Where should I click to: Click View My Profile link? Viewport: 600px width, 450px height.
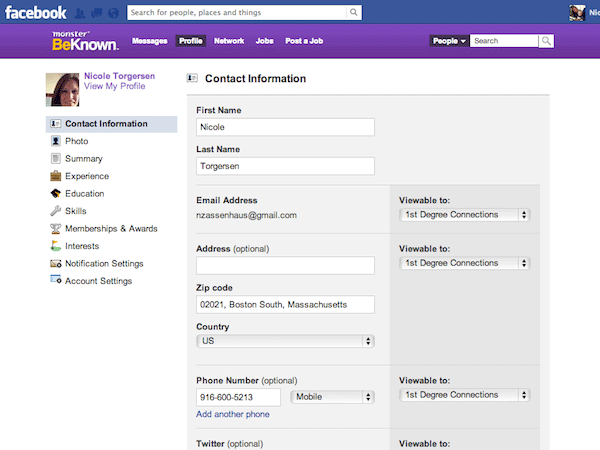[115, 86]
